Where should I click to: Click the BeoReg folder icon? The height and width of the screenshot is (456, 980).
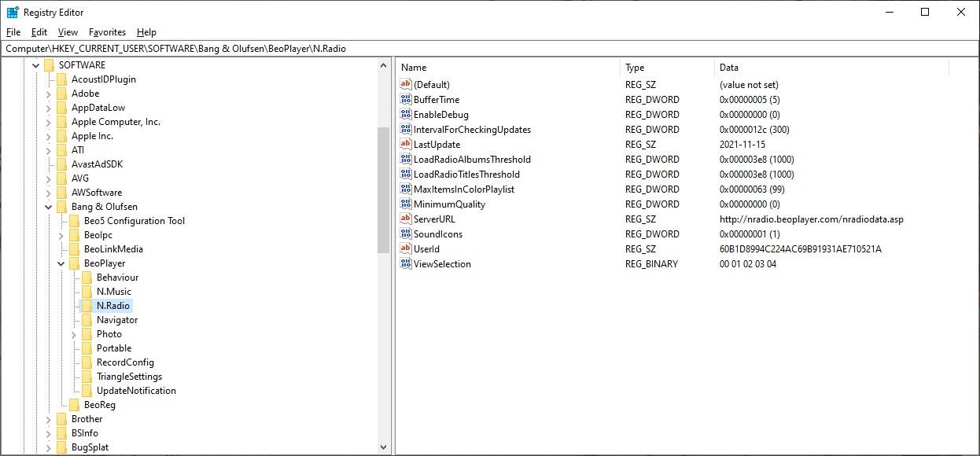tap(75, 405)
